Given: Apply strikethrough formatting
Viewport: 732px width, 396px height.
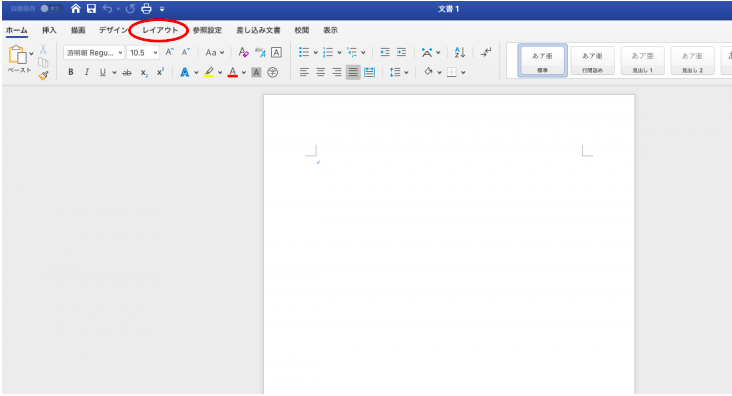Looking at the screenshot, I should tap(127, 72).
